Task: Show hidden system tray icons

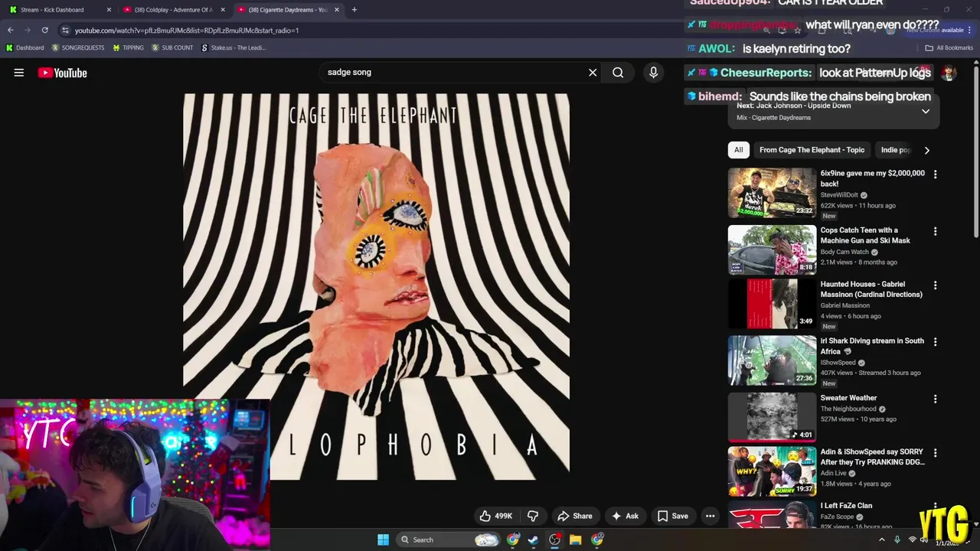Action: pos(881,540)
